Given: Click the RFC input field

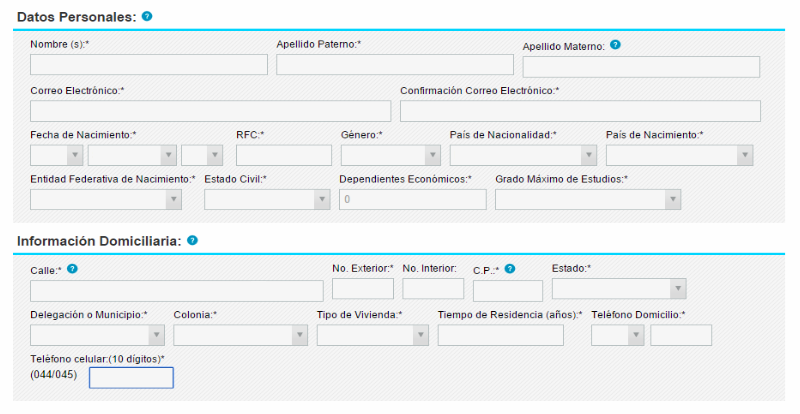Looking at the screenshot, I should (x=284, y=155).
